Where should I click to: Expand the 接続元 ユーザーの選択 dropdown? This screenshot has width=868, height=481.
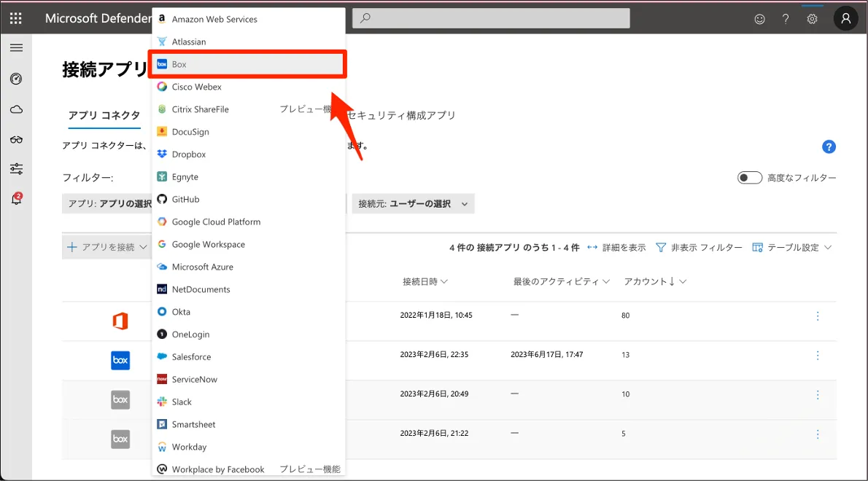tap(413, 204)
